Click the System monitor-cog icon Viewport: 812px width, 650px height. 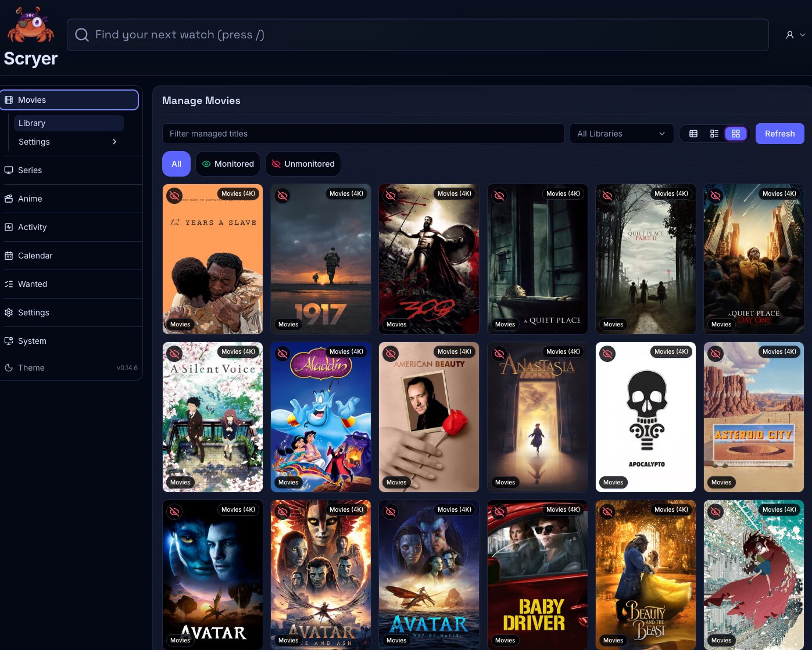click(x=9, y=341)
